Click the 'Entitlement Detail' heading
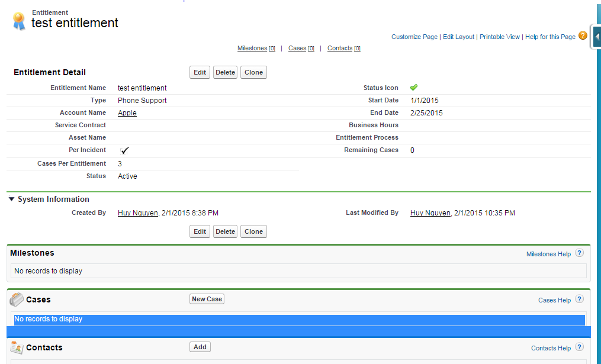This screenshot has width=601, height=364. pyautogui.click(x=50, y=72)
